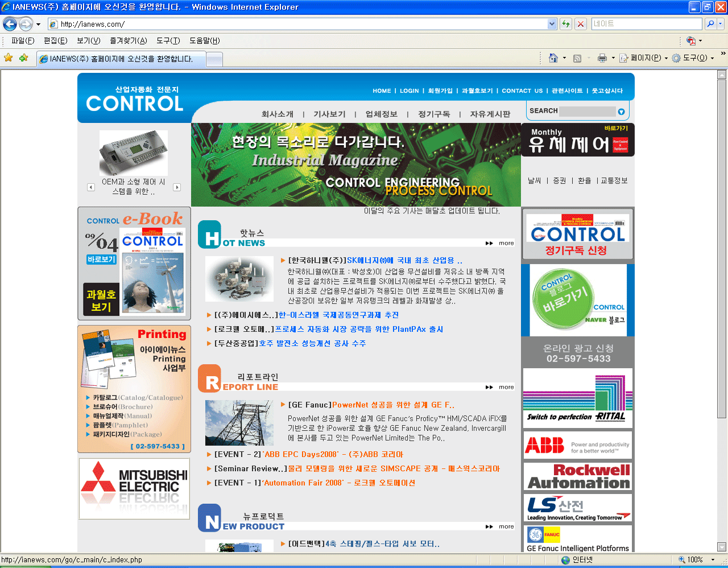The image size is (728, 568).
Task: Open the recent pages dropdown arrow
Action: coord(38,24)
